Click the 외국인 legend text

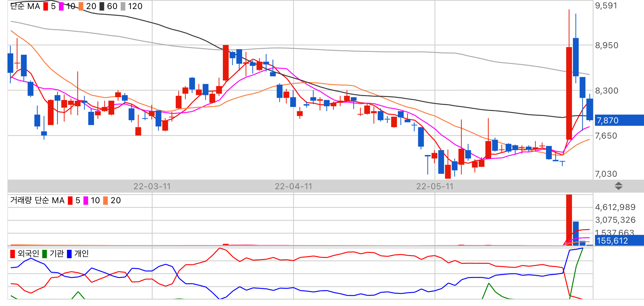click(x=28, y=254)
